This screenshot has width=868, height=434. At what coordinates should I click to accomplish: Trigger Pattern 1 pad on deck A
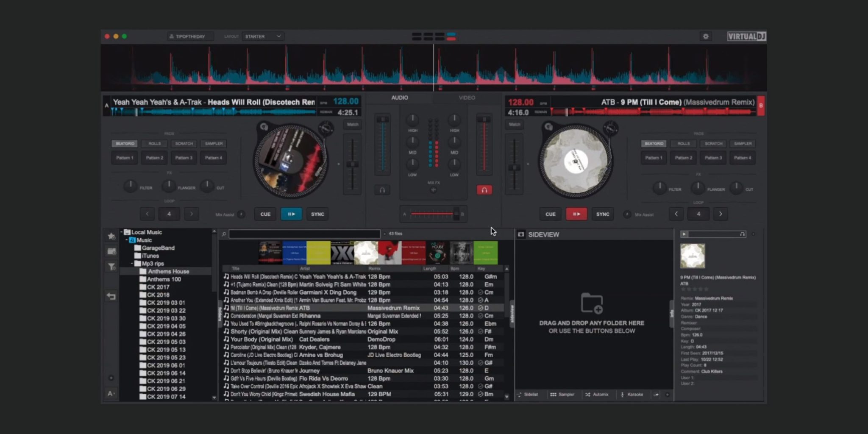(x=125, y=158)
